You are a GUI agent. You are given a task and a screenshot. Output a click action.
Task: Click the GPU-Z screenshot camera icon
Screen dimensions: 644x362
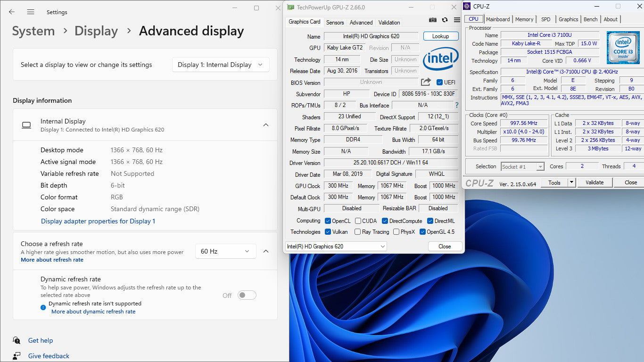[432, 20]
